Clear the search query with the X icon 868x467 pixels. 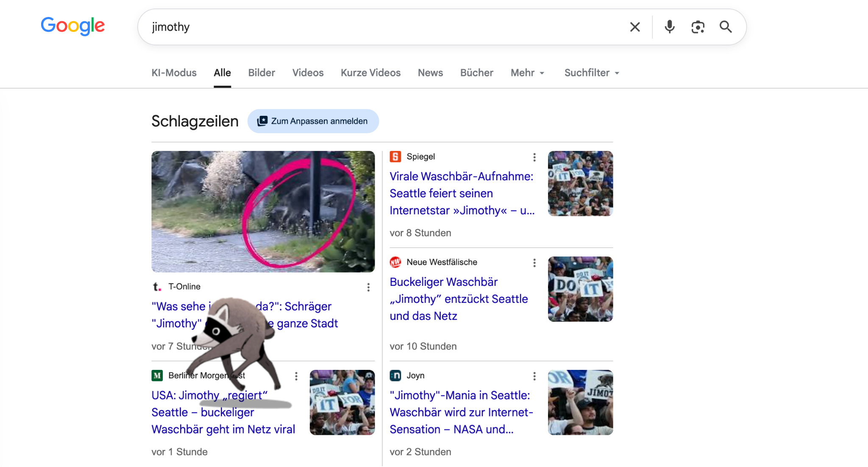click(635, 27)
